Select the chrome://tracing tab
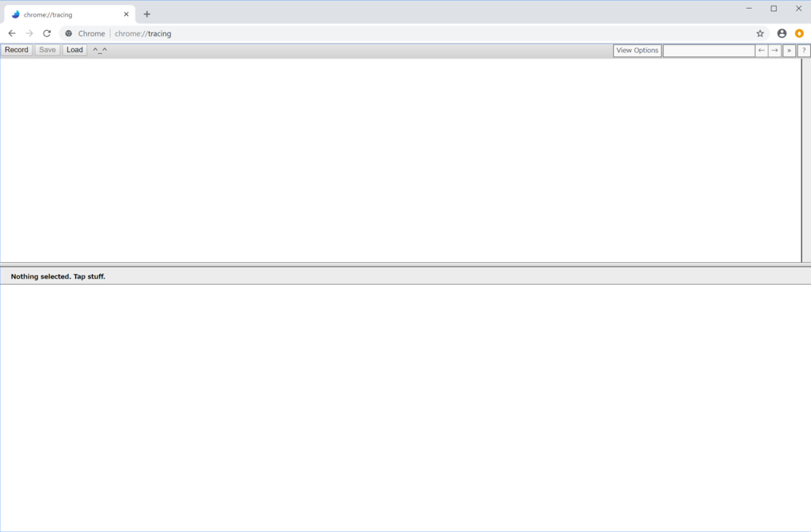The image size is (811, 532). (x=70, y=14)
